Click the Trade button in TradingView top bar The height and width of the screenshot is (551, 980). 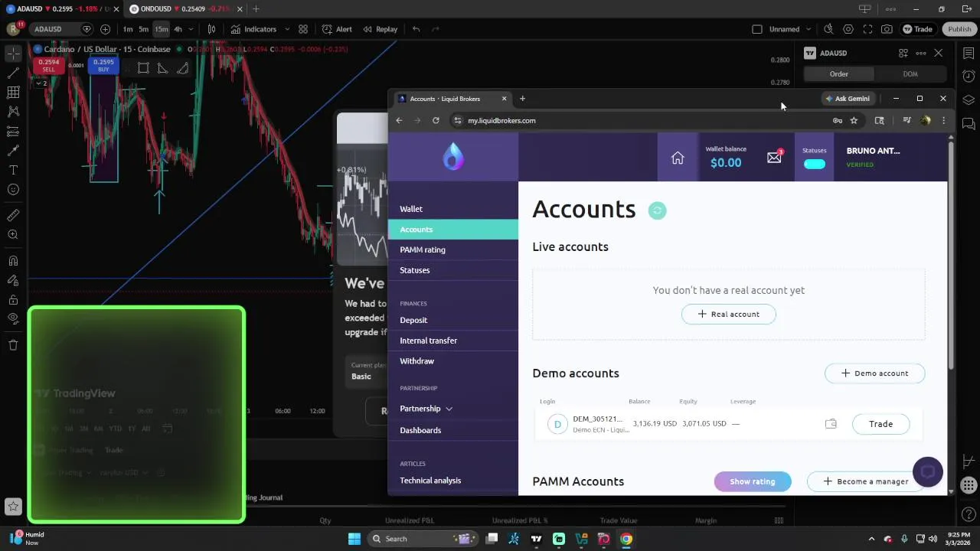pos(917,29)
